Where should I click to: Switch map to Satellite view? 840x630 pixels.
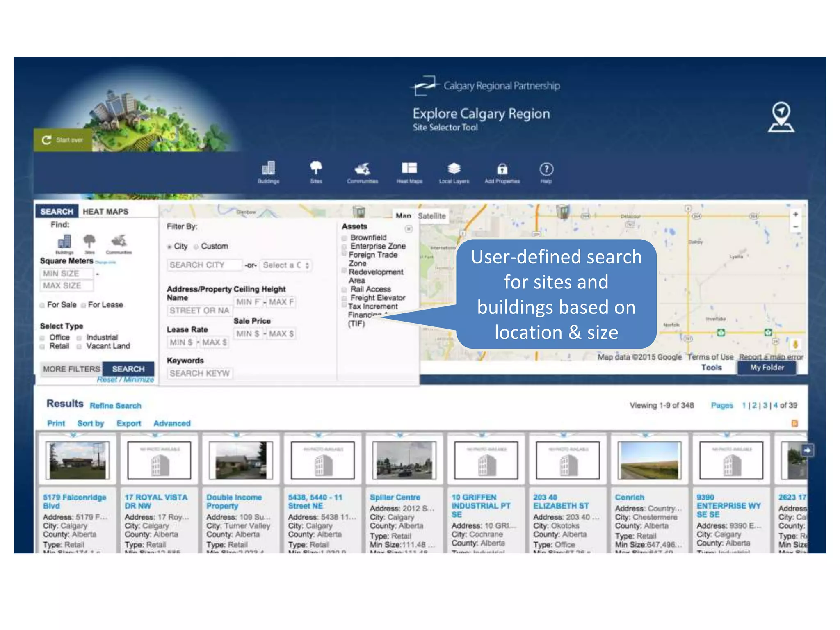(x=432, y=216)
